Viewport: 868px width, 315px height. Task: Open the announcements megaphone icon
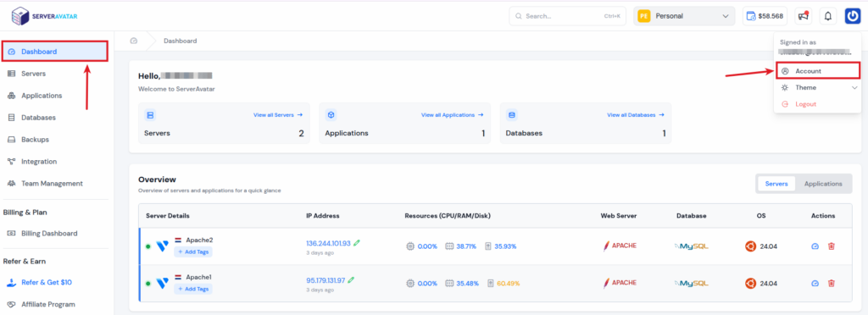804,16
